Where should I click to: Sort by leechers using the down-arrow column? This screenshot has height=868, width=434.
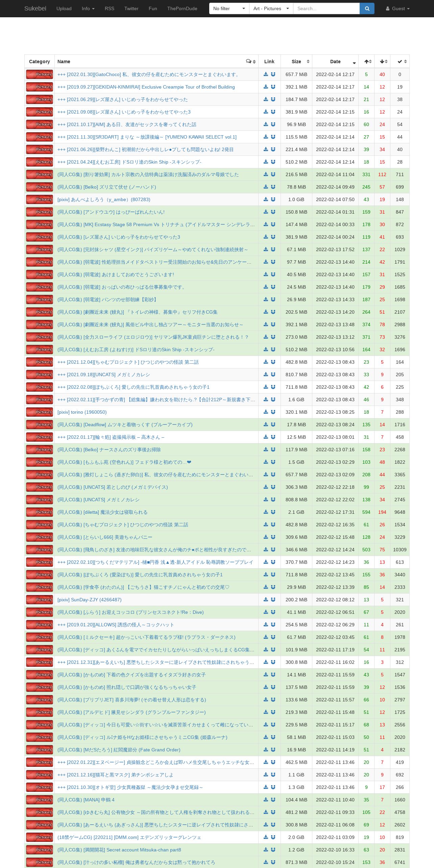click(x=382, y=62)
